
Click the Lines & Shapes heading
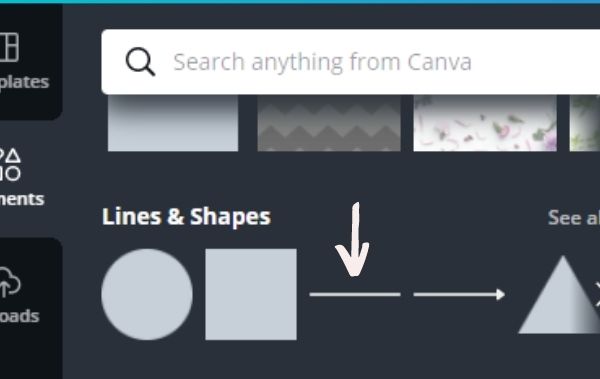tap(186, 217)
